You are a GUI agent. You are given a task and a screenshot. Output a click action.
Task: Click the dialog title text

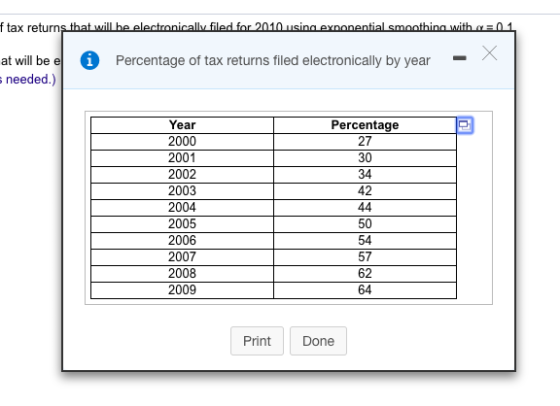click(273, 61)
